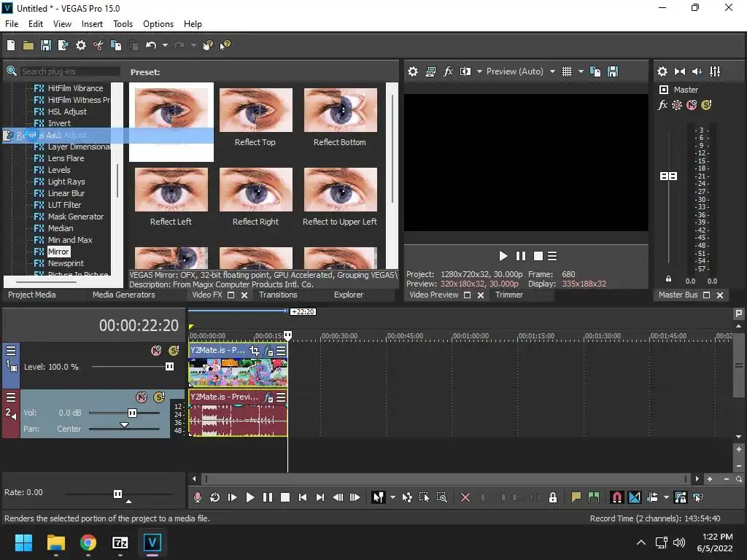Screen dimensions: 747x560
Task: Open the overlays dropdown arrow
Action: (x=581, y=71)
